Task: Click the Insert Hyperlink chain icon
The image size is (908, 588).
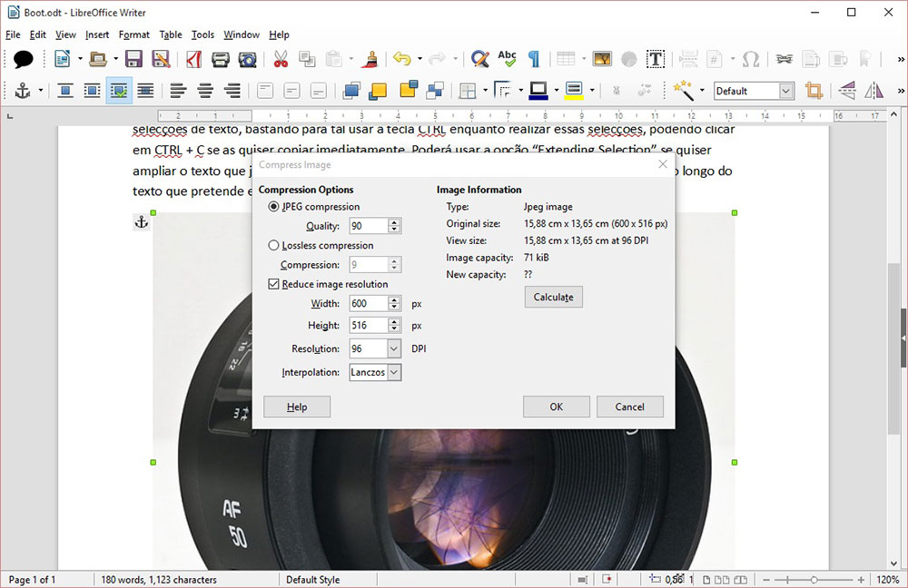Action: pyautogui.click(x=785, y=59)
